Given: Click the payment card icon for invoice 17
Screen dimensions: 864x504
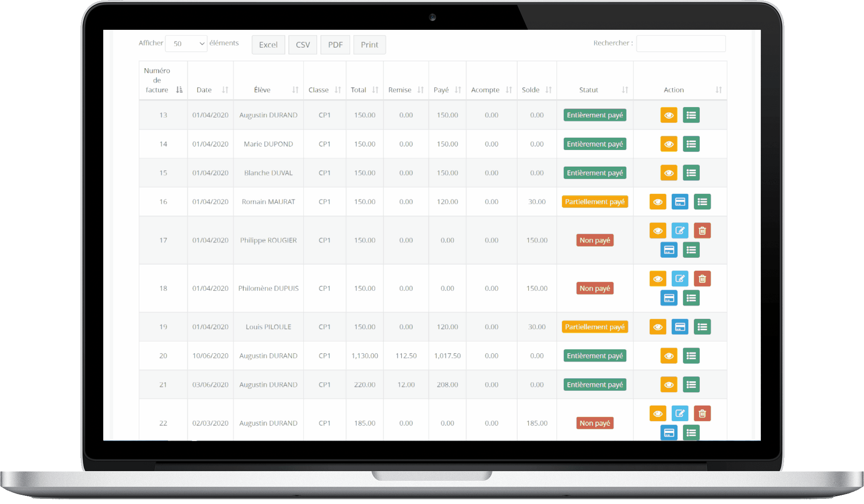Looking at the screenshot, I should (x=669, y=250).
